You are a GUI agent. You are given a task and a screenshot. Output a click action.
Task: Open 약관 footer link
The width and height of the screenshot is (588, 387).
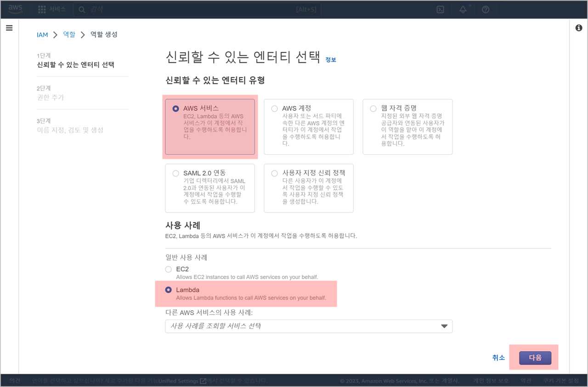tap(526, 381)
